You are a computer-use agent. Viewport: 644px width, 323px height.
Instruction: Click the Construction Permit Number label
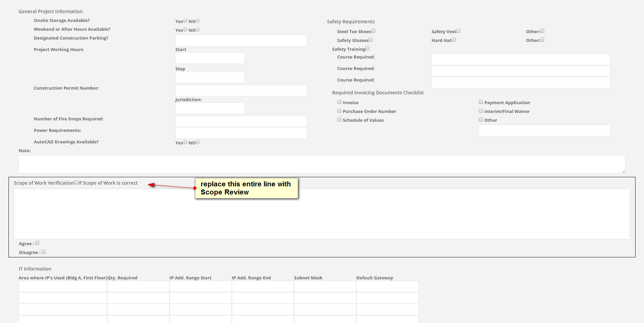pos(66,88)
